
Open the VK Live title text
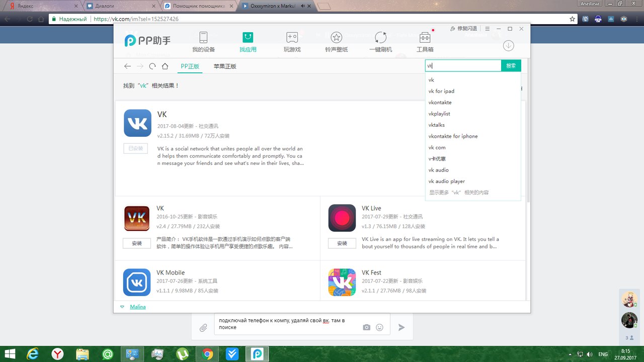click(371, 208)
